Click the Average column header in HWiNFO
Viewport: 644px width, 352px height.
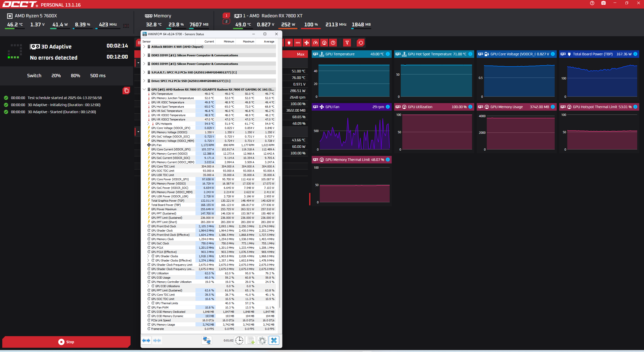(x=266, y=41)
